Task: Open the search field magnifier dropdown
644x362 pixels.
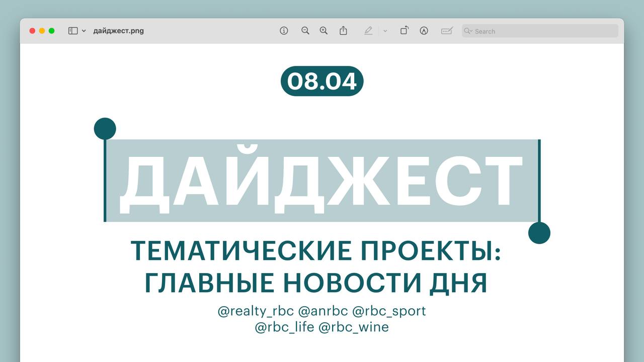Action: coord(469,31)
